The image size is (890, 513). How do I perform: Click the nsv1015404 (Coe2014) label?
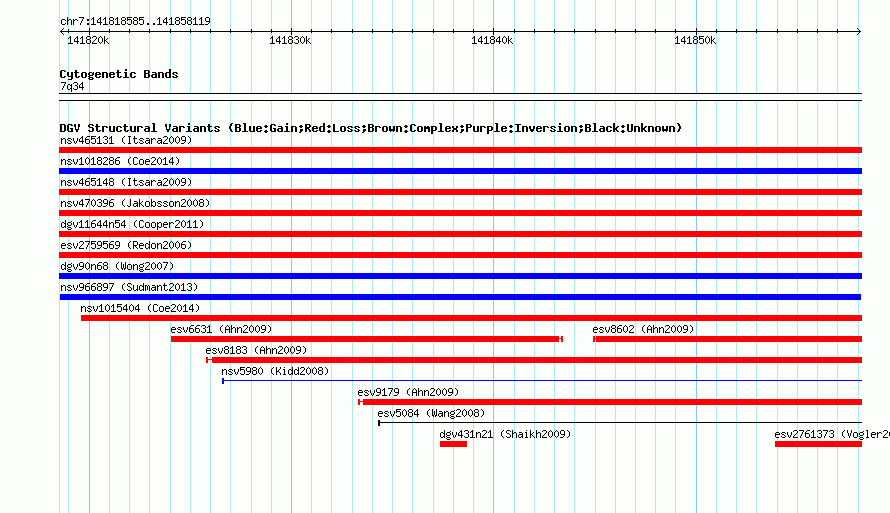(140, 308)
